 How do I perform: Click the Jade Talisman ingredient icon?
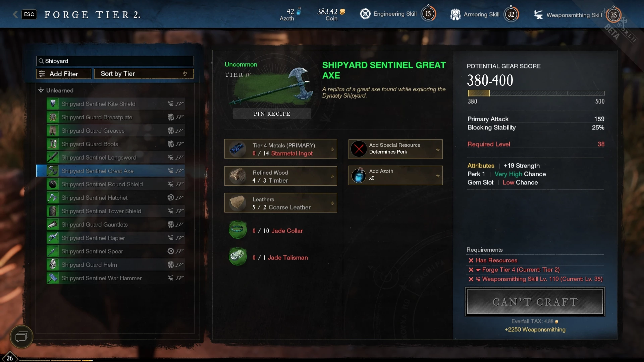click(238, 257)
